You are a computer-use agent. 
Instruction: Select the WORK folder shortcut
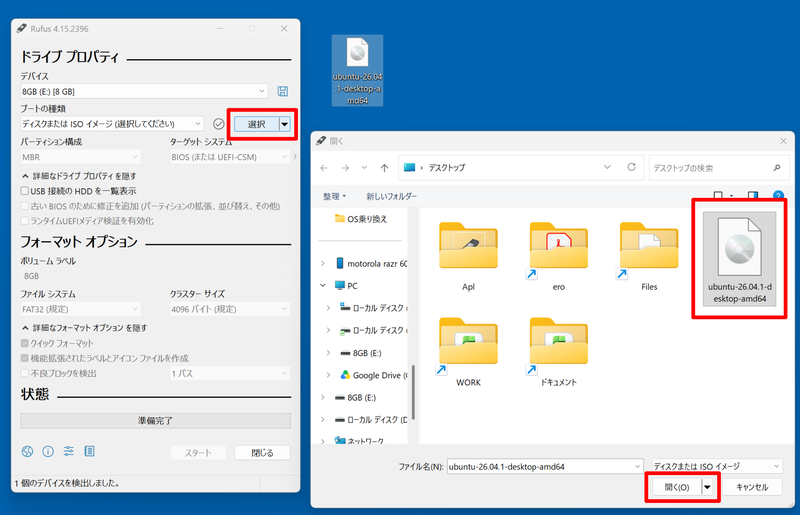coord(468,352)
